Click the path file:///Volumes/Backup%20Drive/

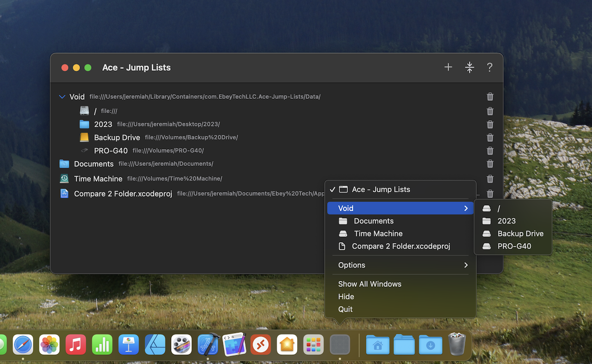pyautogui.click(x=191, y=137)
